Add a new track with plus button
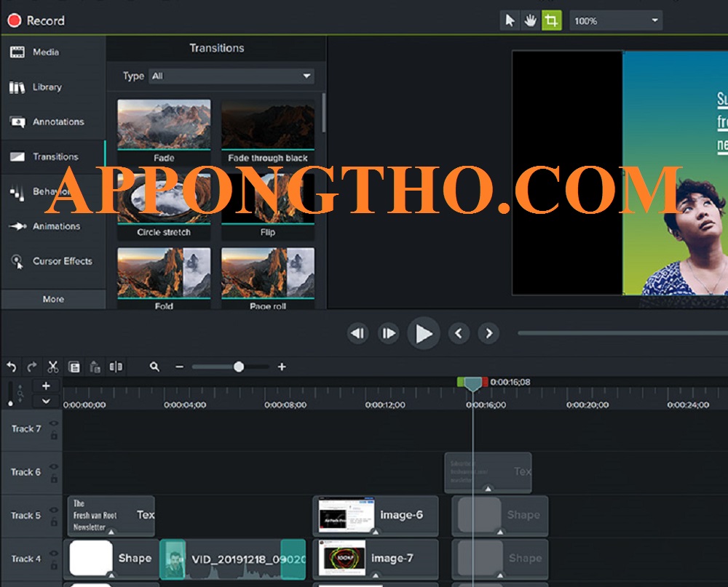Image resolution: width=728 pixels, height=587 pixels. coord(46,386)
